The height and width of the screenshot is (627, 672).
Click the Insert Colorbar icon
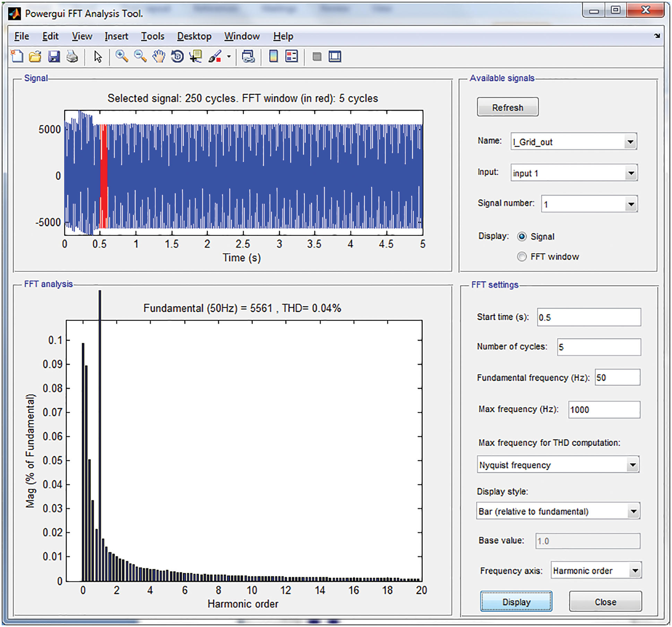[x=273, y=56]
